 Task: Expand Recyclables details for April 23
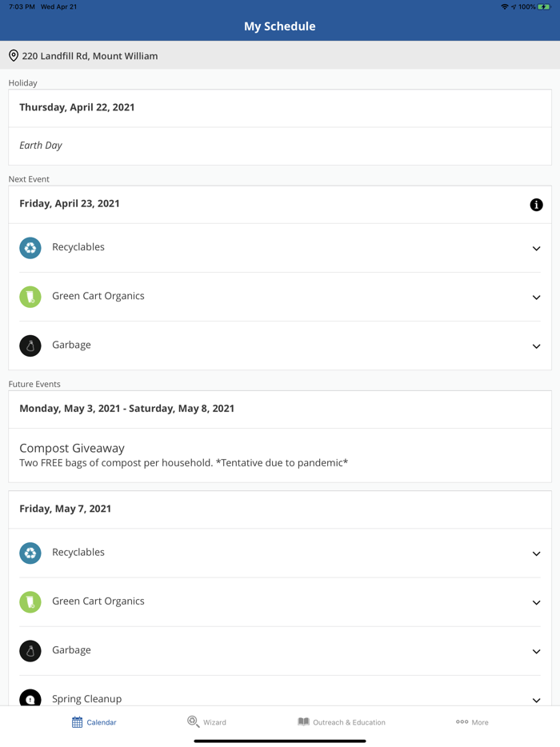[x=536, y=249]
